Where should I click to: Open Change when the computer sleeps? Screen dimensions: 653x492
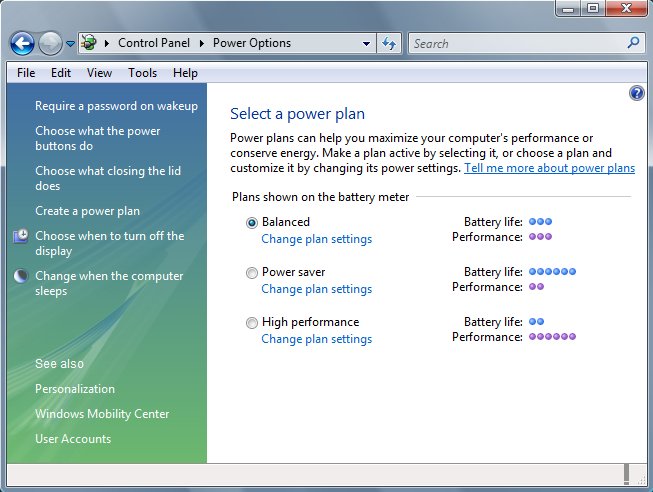[109, 283]
